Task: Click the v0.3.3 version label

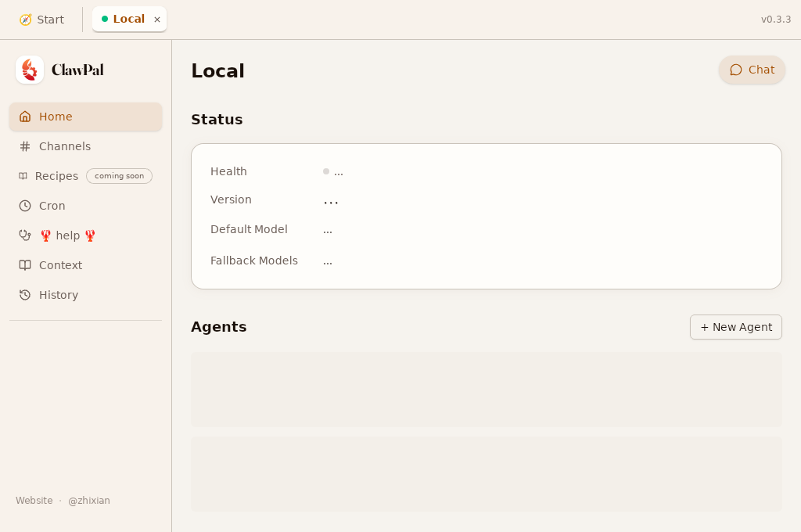Action: click(776, 20)
